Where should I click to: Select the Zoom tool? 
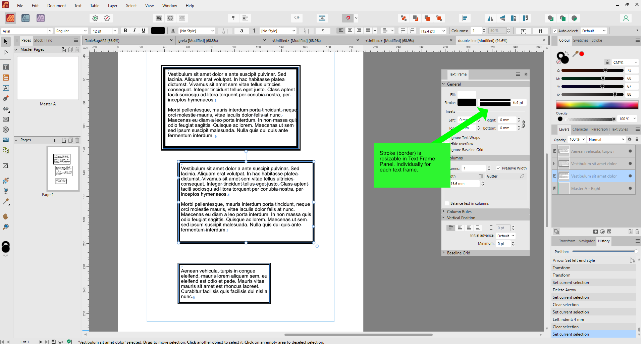[5, 227]
